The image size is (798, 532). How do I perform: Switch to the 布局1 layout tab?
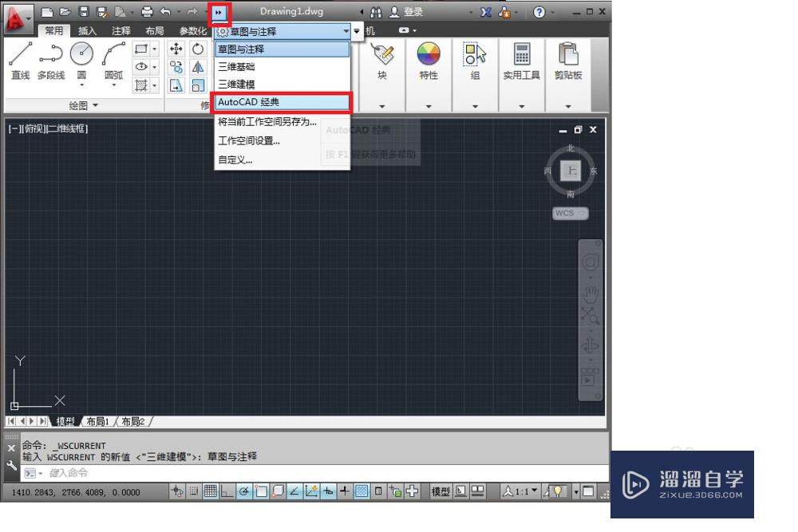pos(97,422)
